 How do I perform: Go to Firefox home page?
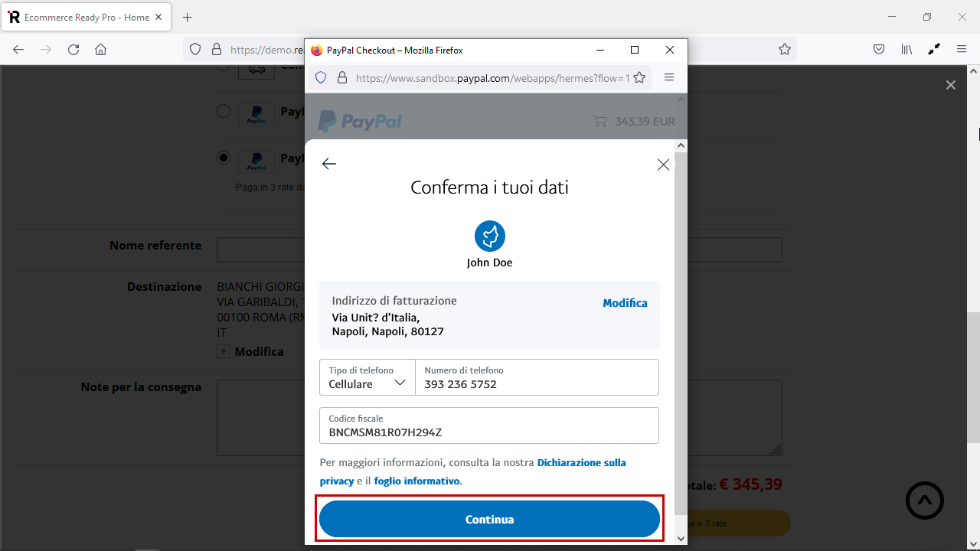(x=100, y=49)
